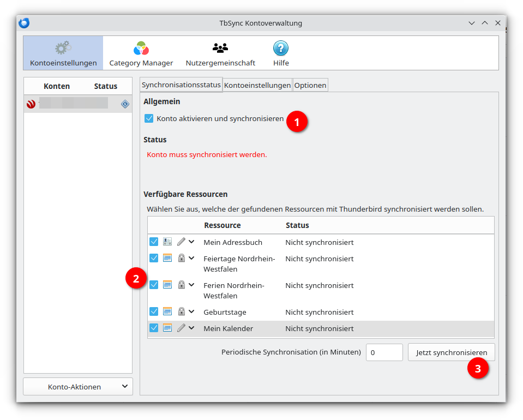Toggle Konto aktivieren und synchronisieren checkbox
The width and height of the screenshot is (523, 420).
[149, 118]
